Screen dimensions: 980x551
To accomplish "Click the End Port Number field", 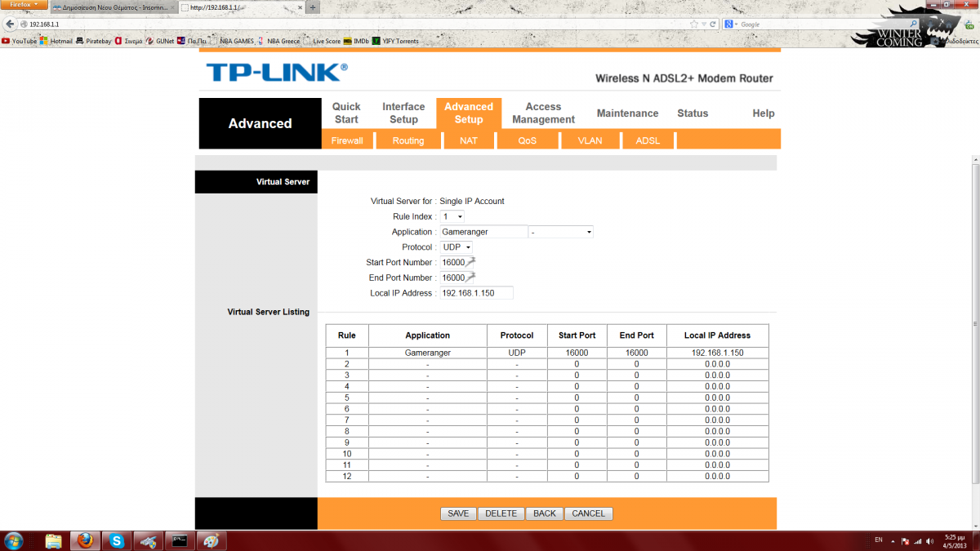I will pyautogui.click(x=457, y=278).
